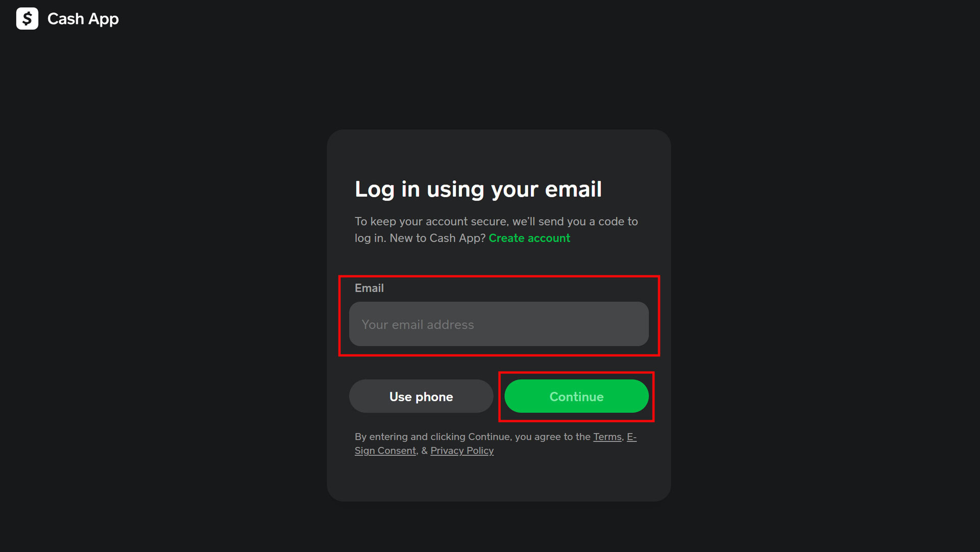Click the Email label above the field
This screenshot has height=552, width=980.
tap(369, 289)
